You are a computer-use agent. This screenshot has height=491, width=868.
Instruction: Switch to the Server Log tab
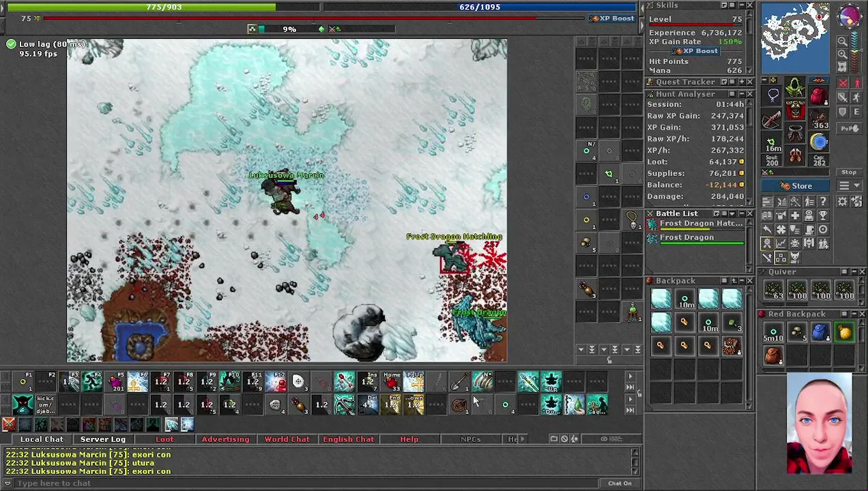pos(103,439)
